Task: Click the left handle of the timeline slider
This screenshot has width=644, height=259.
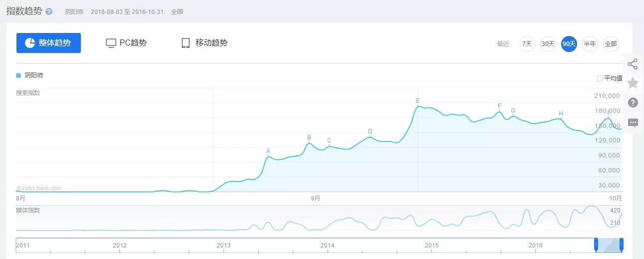Action: pos(596,244)
